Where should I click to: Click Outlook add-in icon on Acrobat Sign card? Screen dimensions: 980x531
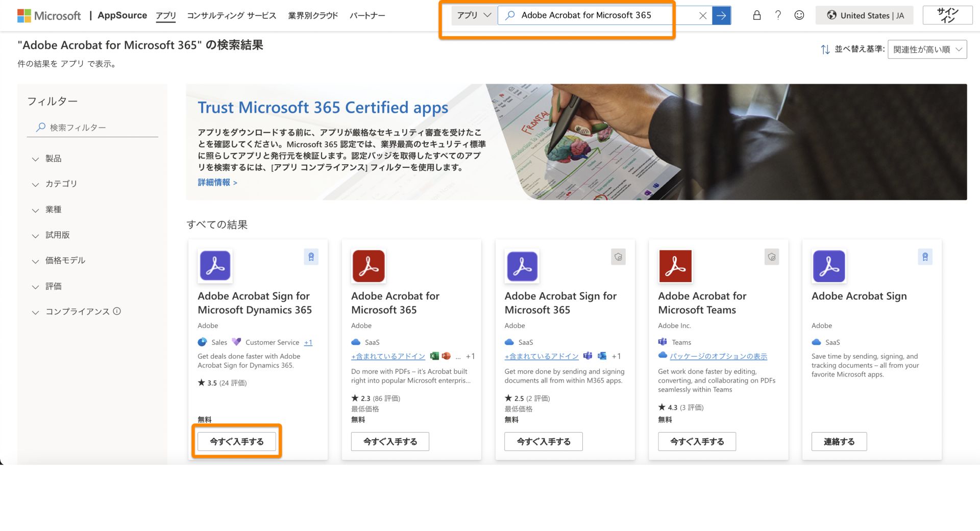tap(602, 356)
